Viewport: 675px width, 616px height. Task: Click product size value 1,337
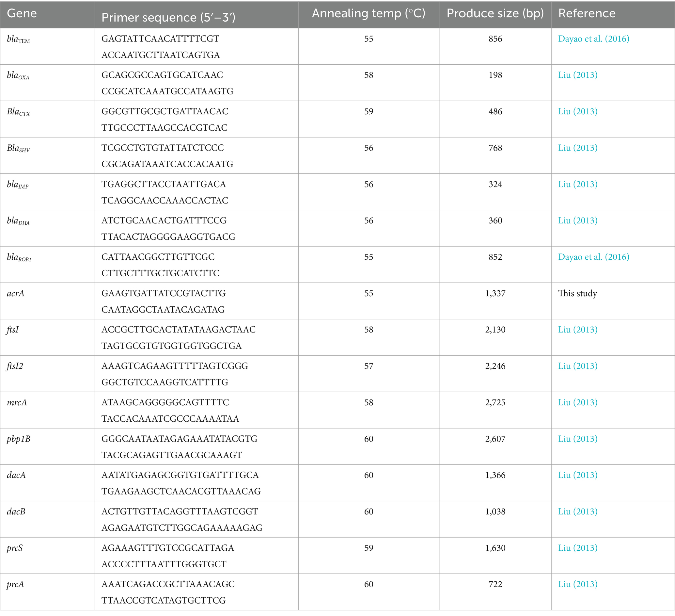click(x=495, y=294)
